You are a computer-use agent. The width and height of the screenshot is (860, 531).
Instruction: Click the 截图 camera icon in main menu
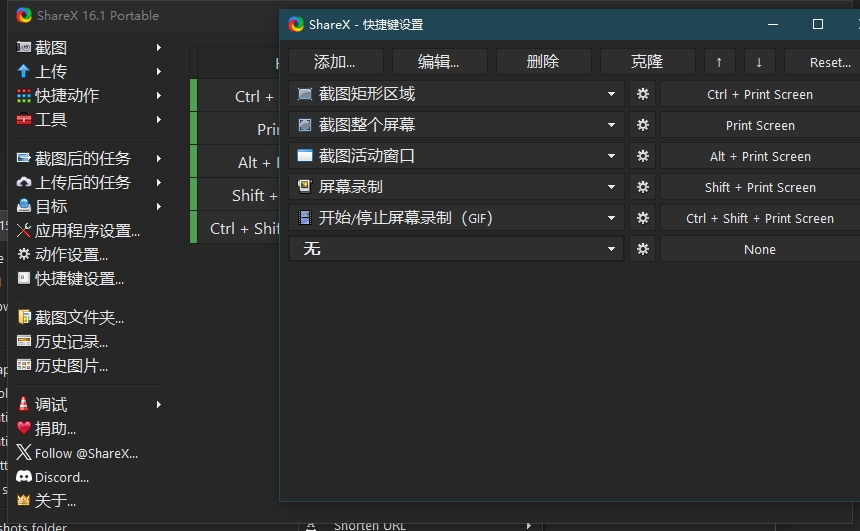pos(24,47)
